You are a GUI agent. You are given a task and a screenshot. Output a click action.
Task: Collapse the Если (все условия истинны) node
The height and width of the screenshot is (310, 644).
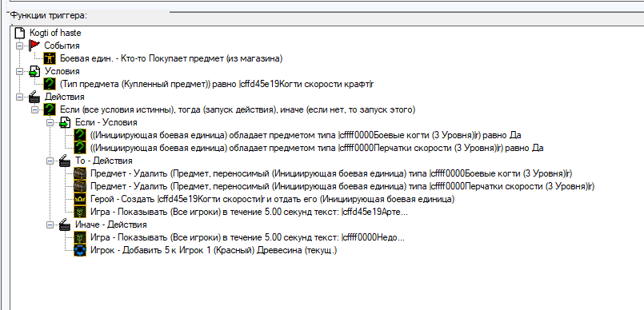click(x=34, y=109)
